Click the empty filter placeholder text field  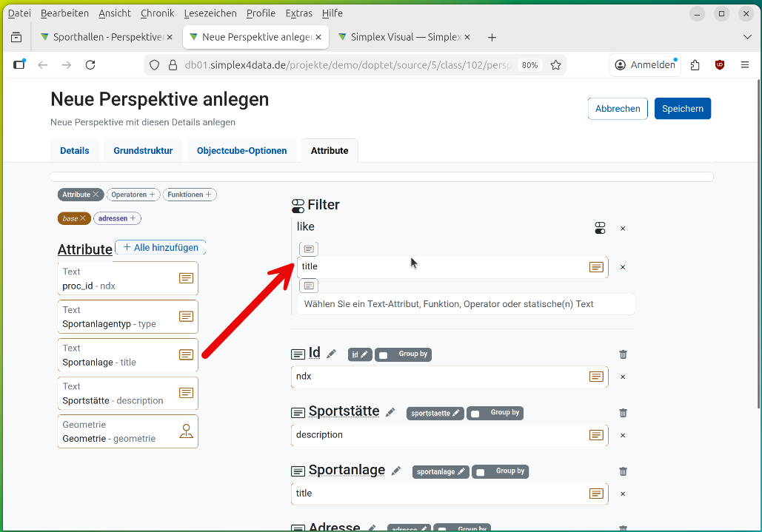tap(465, 304)
